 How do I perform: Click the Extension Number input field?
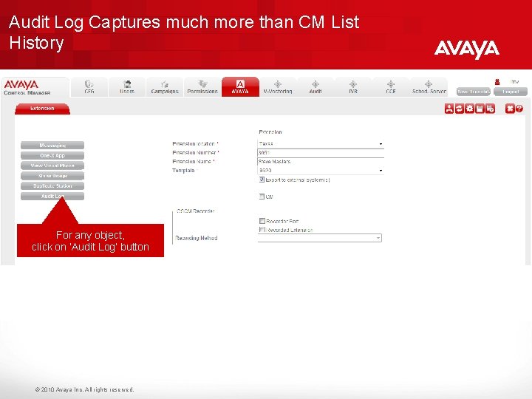(321, 153)
